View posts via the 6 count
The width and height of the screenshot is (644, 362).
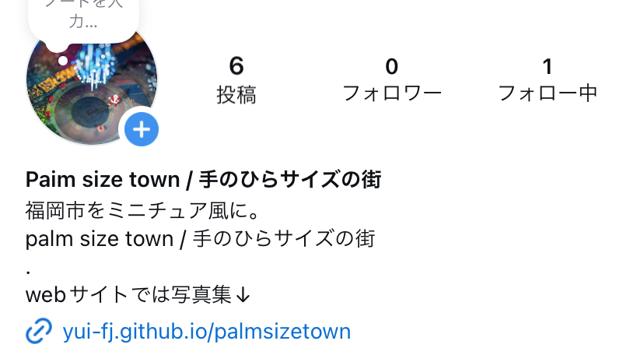pos(236,65)
